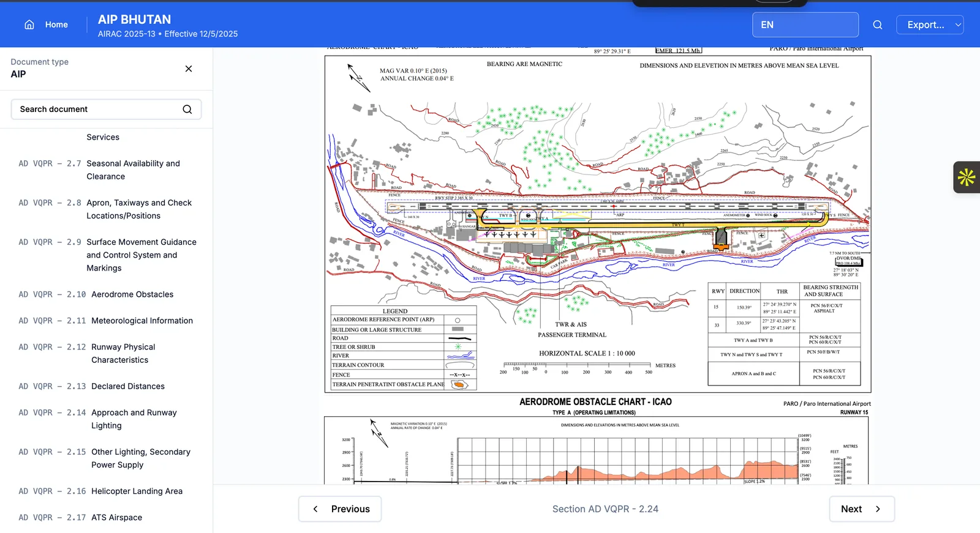
Task: Type in the Search document field
Action: [98, 110]
